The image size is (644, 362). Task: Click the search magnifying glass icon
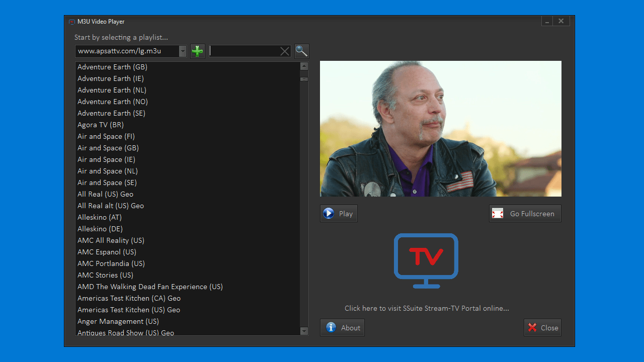[x=301, y=51]
